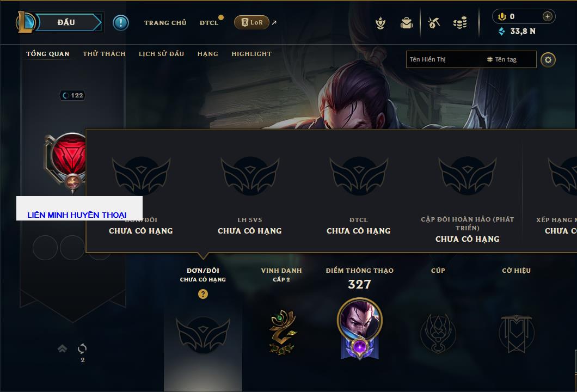The image size is (577, 392).
Task: Go to TRANG CHỦ in navigation
Action: coord(165,23)
